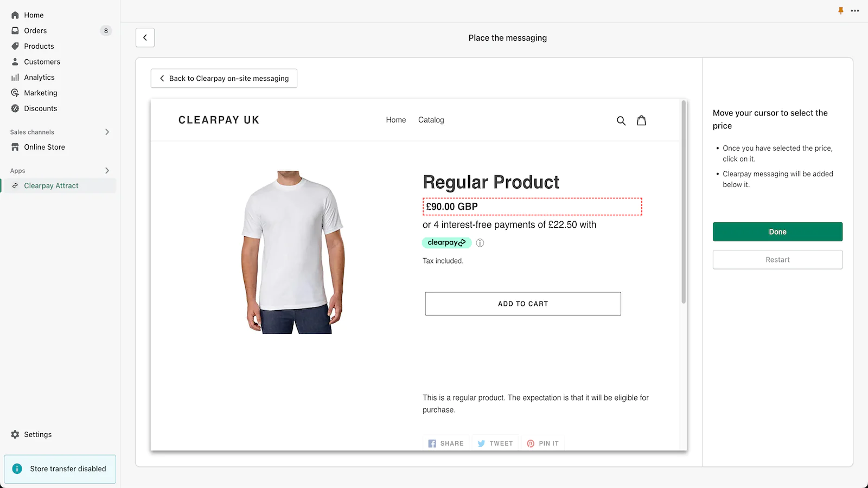
Task: Open the three-dot more options menu
Action: coord(855,11)
